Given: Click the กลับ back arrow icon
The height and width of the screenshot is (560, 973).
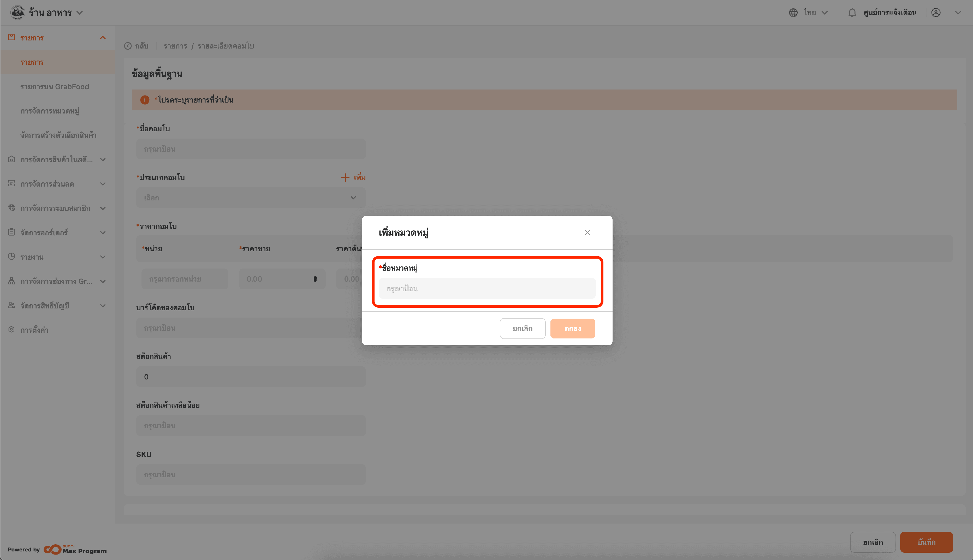Looking at the screenshot, I should pos(128,46).
